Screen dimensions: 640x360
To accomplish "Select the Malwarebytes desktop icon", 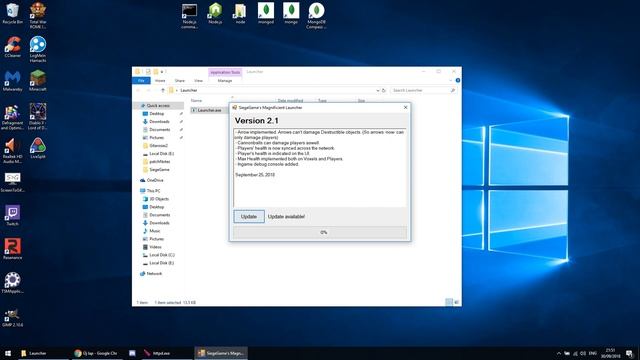I will (13, 81).
